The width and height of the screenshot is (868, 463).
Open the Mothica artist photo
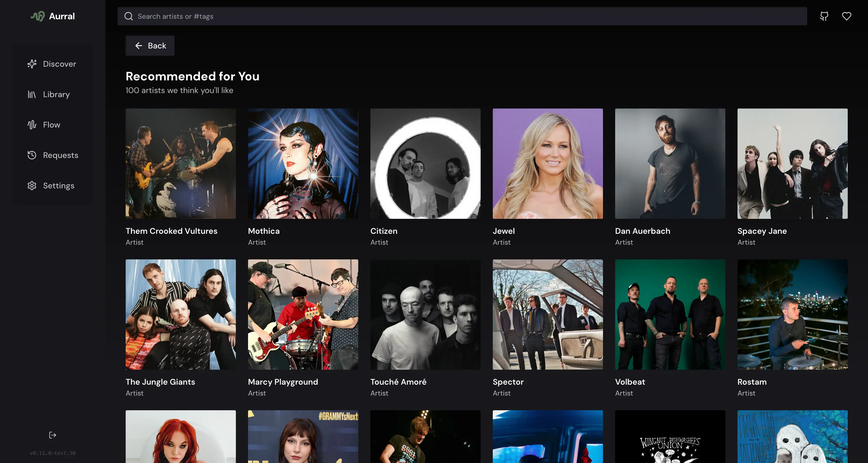pyautogui.click(x=303, y=164)
